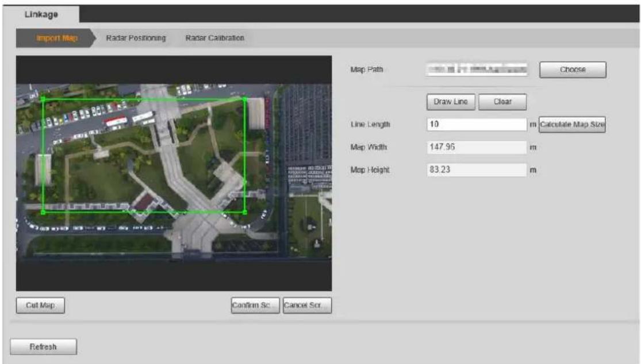Switch to Radar Positioning step

136,38
